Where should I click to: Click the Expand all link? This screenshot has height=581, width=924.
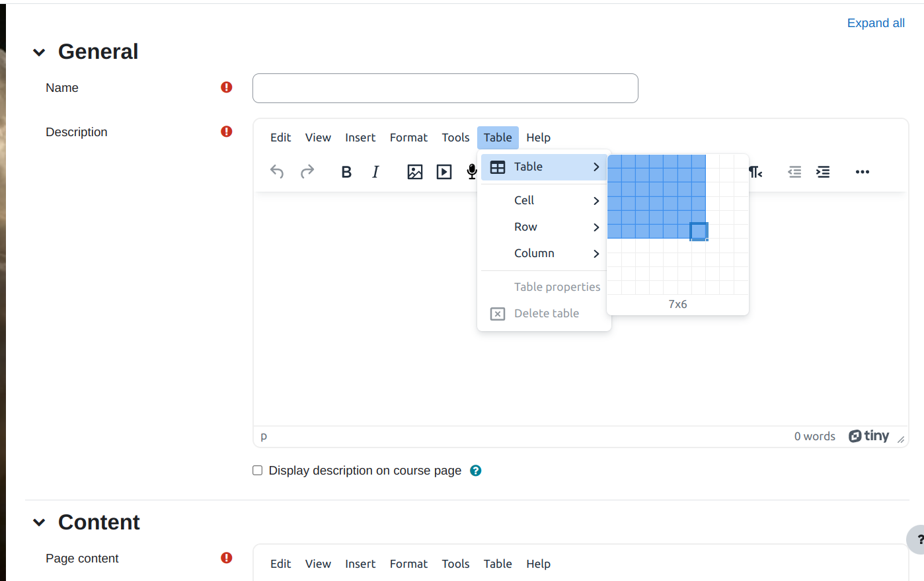click(x=876, y=23)
